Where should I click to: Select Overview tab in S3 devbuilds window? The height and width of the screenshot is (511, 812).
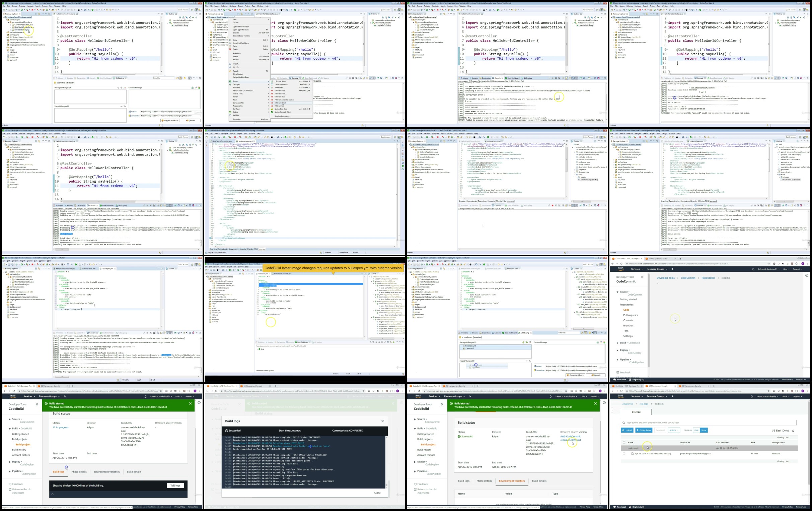point(636,412)
